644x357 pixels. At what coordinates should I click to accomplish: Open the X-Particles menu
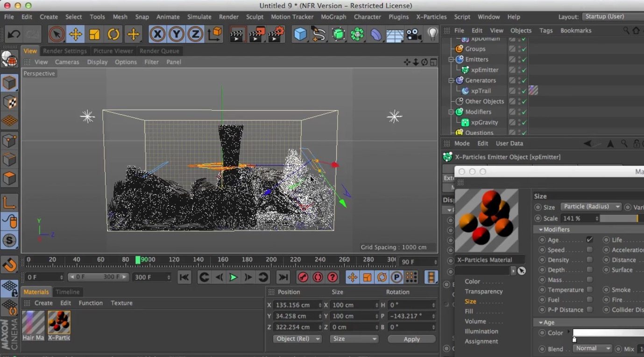(431, 17)
